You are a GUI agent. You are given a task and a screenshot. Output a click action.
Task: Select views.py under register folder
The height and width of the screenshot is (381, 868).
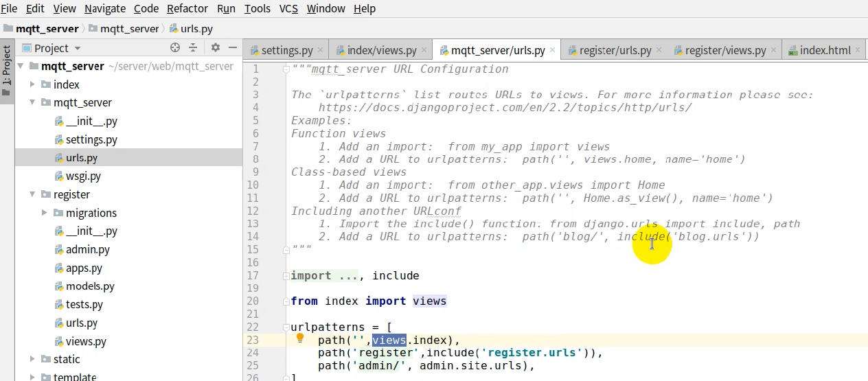click(80, 341)
